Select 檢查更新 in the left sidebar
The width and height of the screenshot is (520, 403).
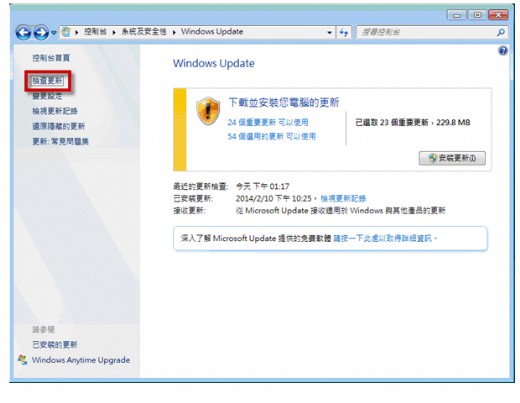tap(47, 80)
